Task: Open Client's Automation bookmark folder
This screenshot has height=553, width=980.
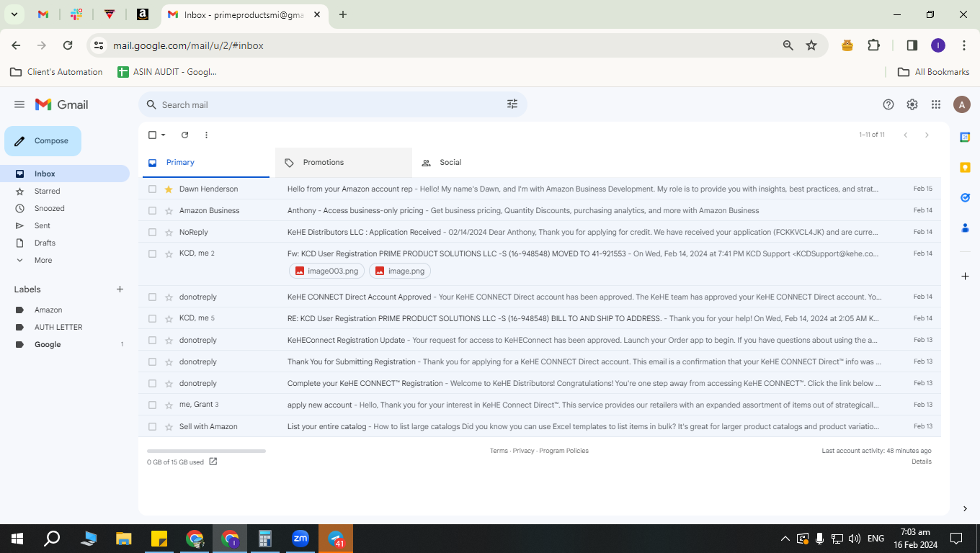Action: point(56,72)
